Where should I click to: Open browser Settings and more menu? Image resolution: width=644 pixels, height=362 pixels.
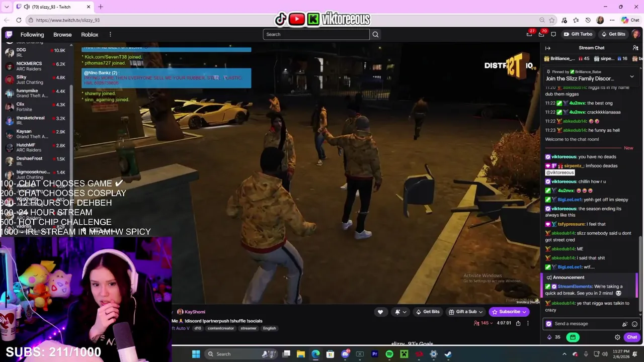[612, 20]
